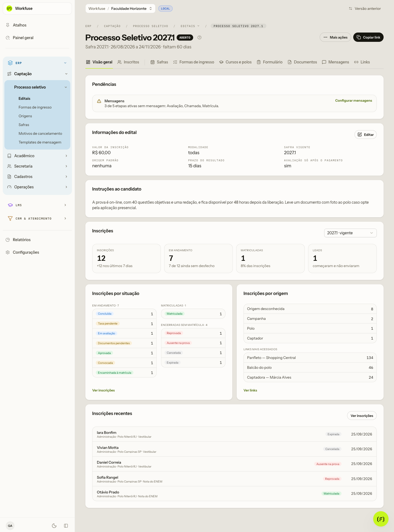Open Configurações gear in the sidebar
This screenshot has width=394, height=532.
[8, 252]
